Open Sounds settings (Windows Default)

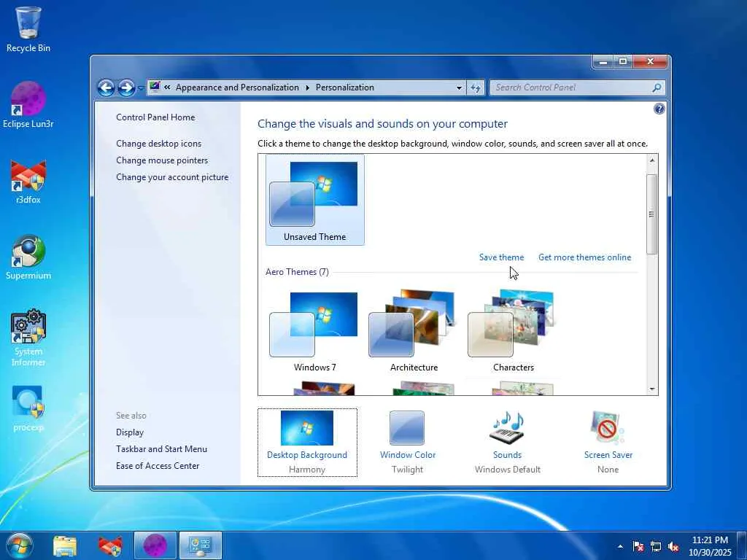508,443
